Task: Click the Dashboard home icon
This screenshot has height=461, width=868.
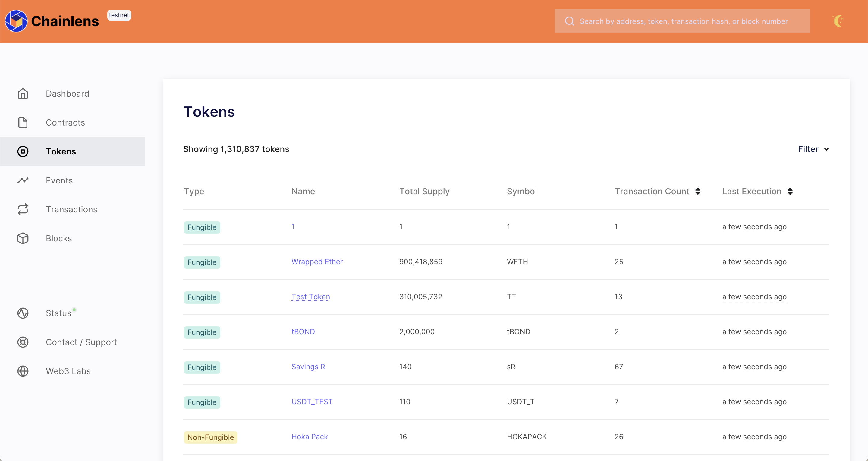Action: coord(23,94)
